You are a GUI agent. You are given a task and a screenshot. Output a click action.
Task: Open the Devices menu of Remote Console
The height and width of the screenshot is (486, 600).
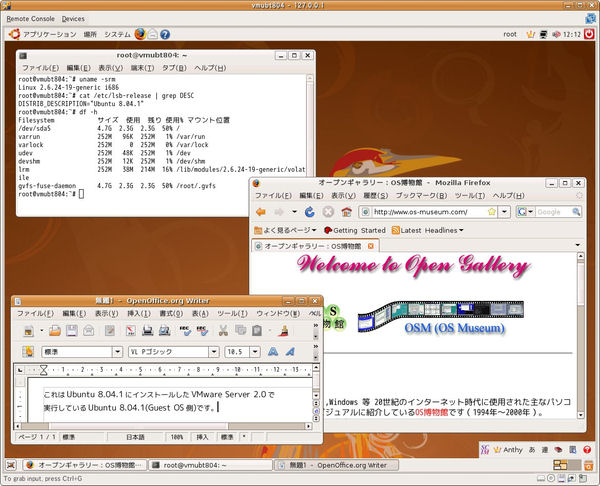tap(73, 18)
